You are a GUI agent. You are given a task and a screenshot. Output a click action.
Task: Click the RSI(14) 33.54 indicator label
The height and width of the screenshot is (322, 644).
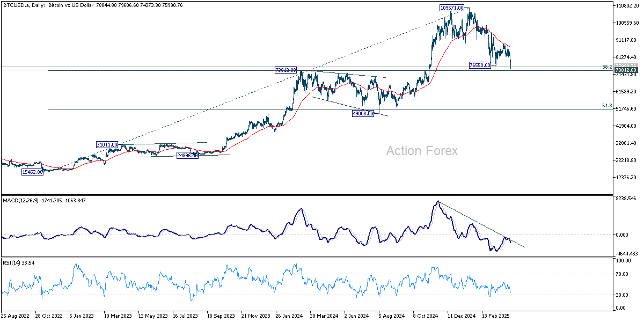pyautogui.click(x=19, y=263)
